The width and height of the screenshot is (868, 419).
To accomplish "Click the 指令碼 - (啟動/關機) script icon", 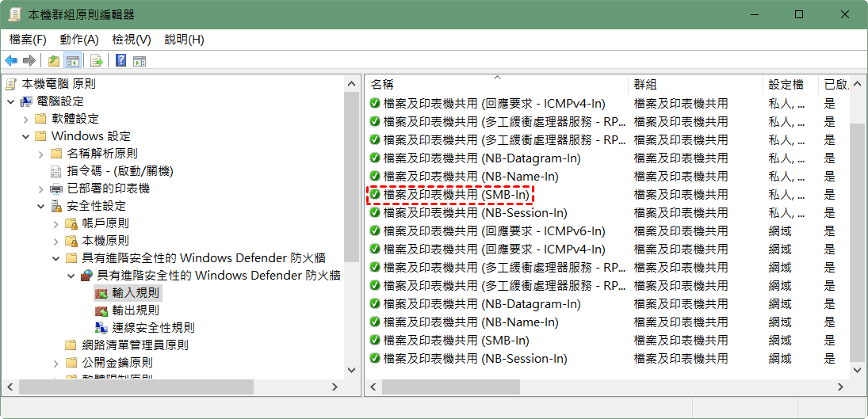I will pyautogui.click(x=56, y=171).
